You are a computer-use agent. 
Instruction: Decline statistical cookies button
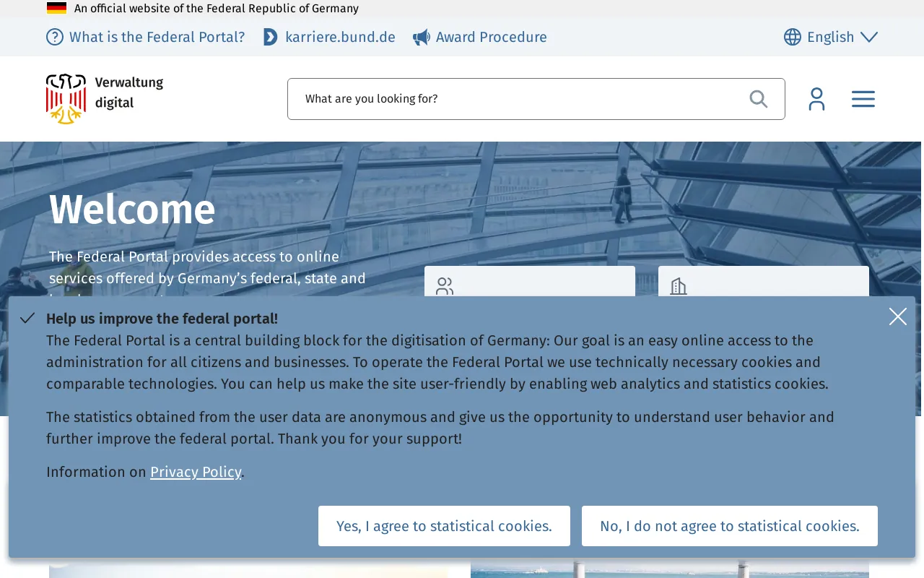(x=730, y=526)
